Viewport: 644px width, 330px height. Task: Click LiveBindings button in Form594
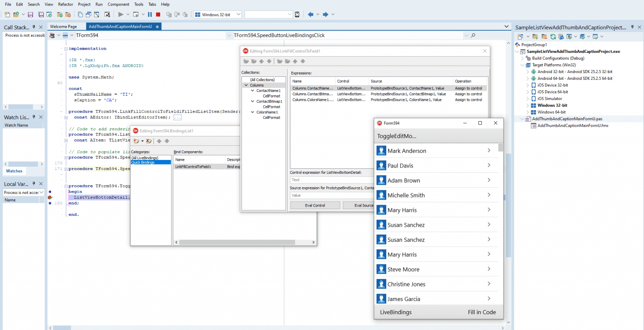tap(396, 312)
